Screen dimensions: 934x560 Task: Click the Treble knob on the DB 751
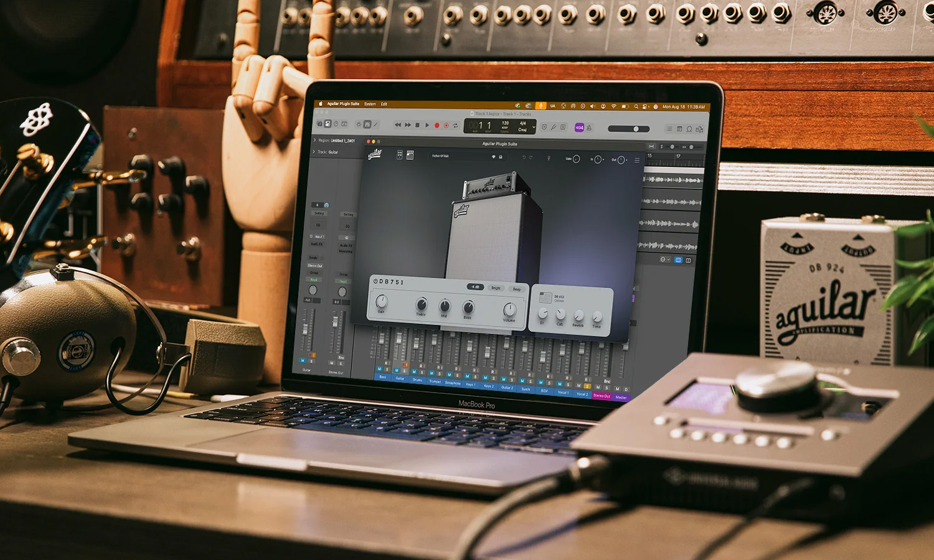[422, 304]
